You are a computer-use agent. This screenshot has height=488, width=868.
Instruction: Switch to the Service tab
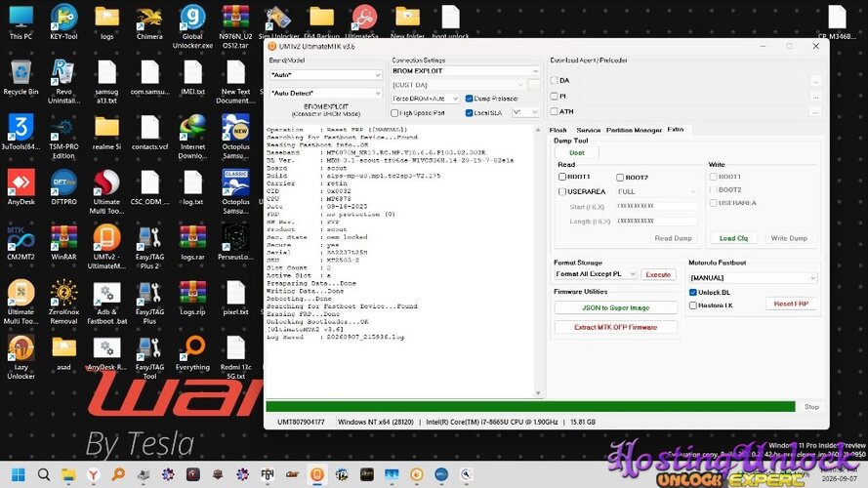[589, 130]
